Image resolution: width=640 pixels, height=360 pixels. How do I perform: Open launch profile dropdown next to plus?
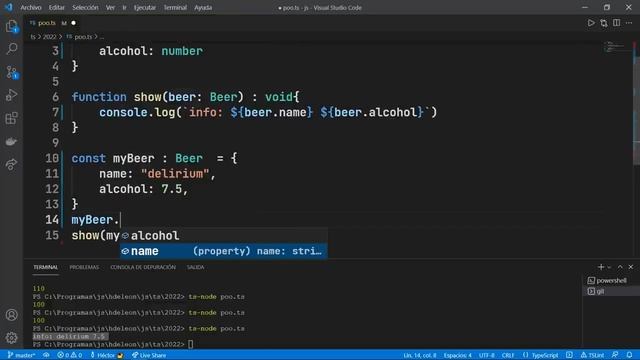point(609,267)
